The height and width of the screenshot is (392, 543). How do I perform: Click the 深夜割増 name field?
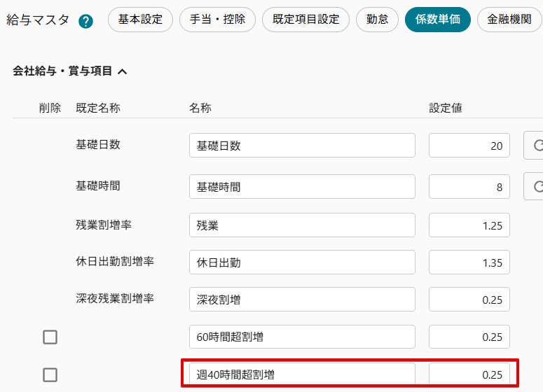coord(302,300)
